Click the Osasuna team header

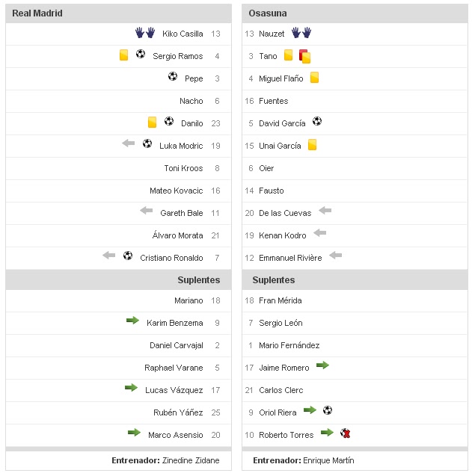tap(268, 13)
